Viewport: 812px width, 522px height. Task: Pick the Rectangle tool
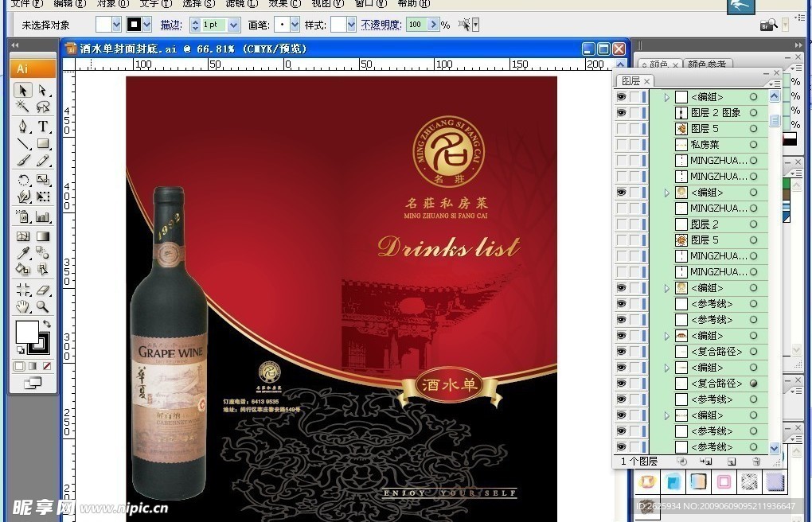43,143
